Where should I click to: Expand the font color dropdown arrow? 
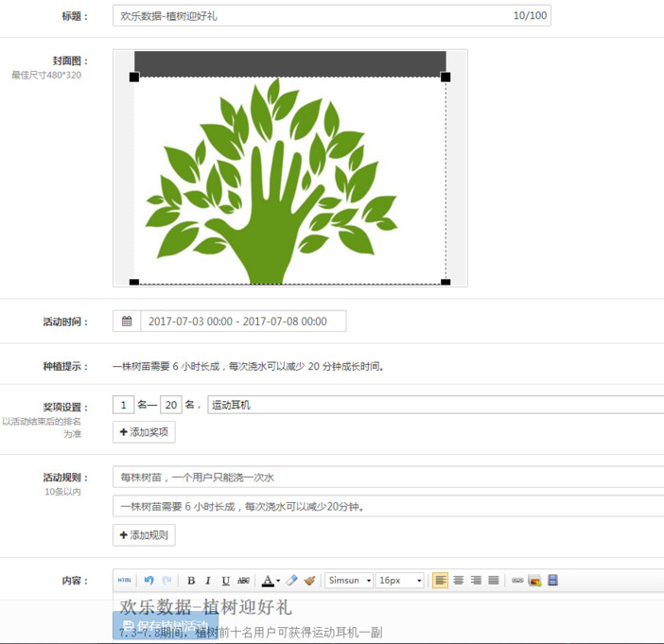pos(278,582)
